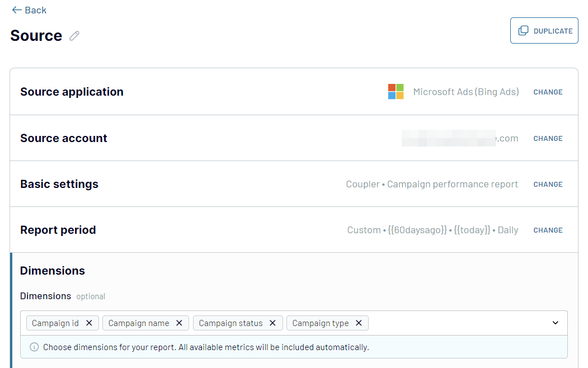The image size is (588, 368).
Task: Click the 'Microsoft Ads (Bing Ads)' text
Action: point(465,92)
